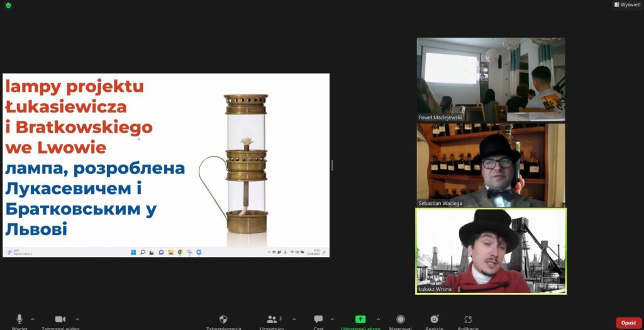The width and height of the screenshot is (644, 330).
Task: Open the Czat chat panel
Action: point(318,319)
